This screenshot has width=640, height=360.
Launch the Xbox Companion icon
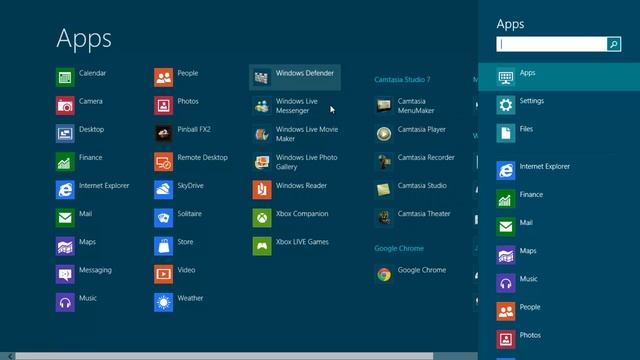pyautogui.click(x=262, y=218)
